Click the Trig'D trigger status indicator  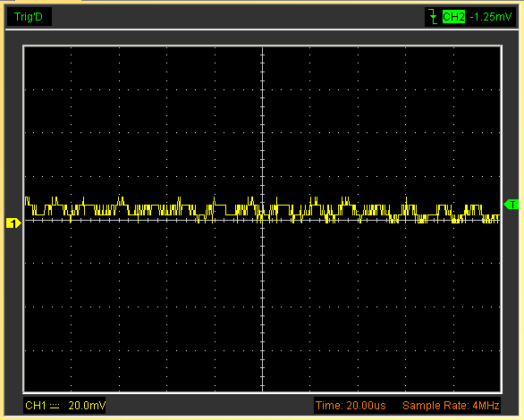point(29,17)
